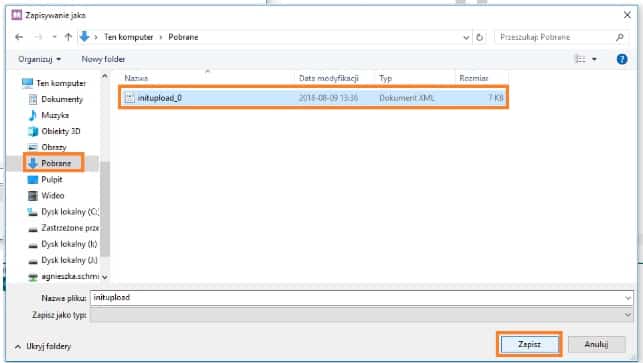Create a new folder with 'Nowy folder'

(x=103, y=59)
